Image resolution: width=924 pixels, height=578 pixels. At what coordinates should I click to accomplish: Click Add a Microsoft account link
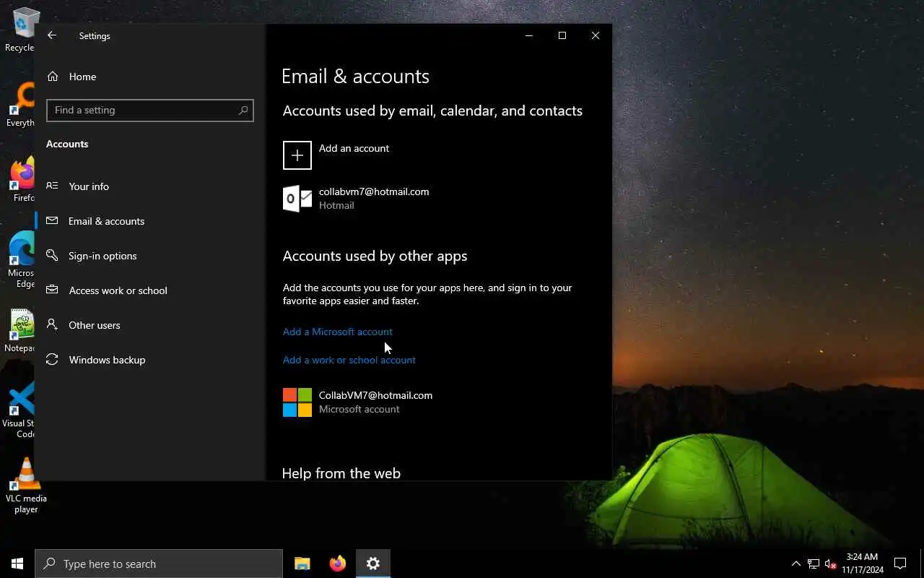tap(338, 332)
